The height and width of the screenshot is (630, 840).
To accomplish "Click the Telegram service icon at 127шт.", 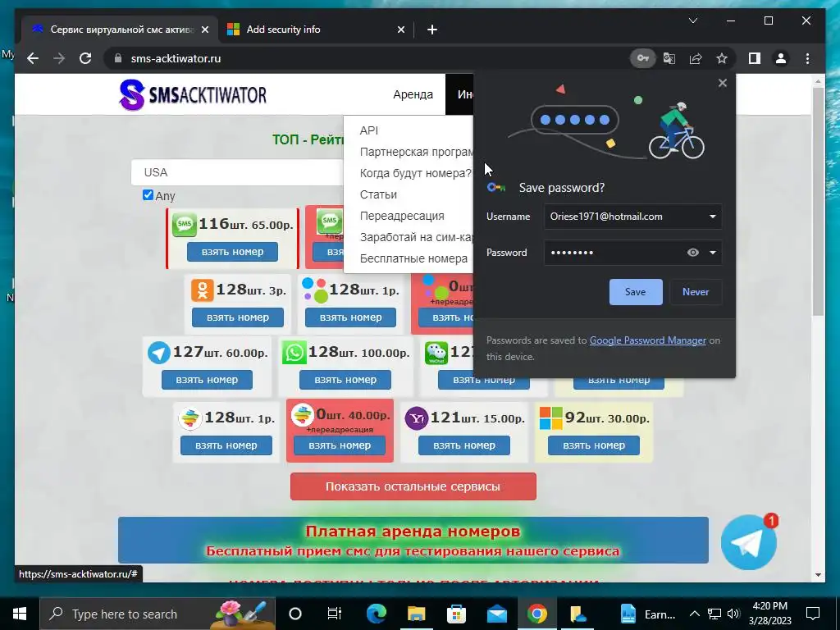I will [x=158, y=353].
